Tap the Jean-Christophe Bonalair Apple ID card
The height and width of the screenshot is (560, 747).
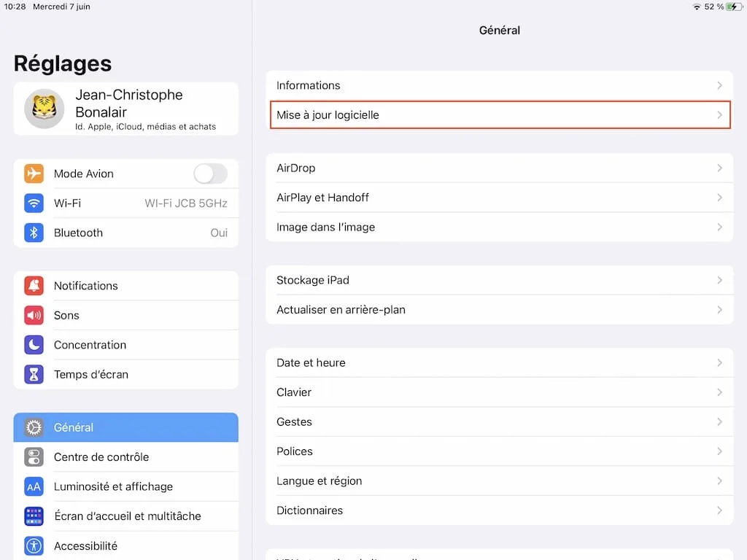(x=125, y=107)
